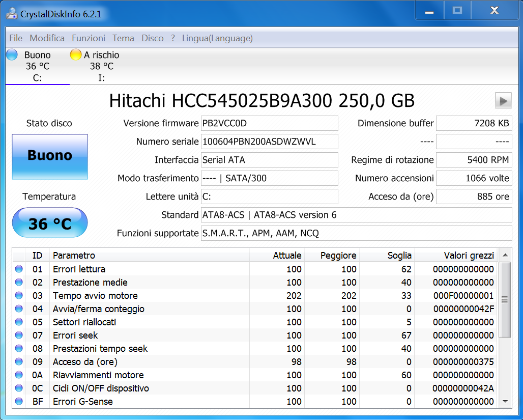Click raw value 0000000042A
Viewport: 523px width, 420px height.
(x=463, y=388)
